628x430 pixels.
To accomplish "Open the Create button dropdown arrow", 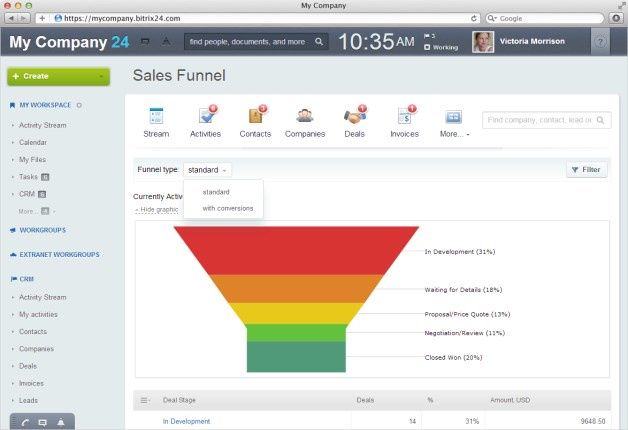I will tap(101, 76).
